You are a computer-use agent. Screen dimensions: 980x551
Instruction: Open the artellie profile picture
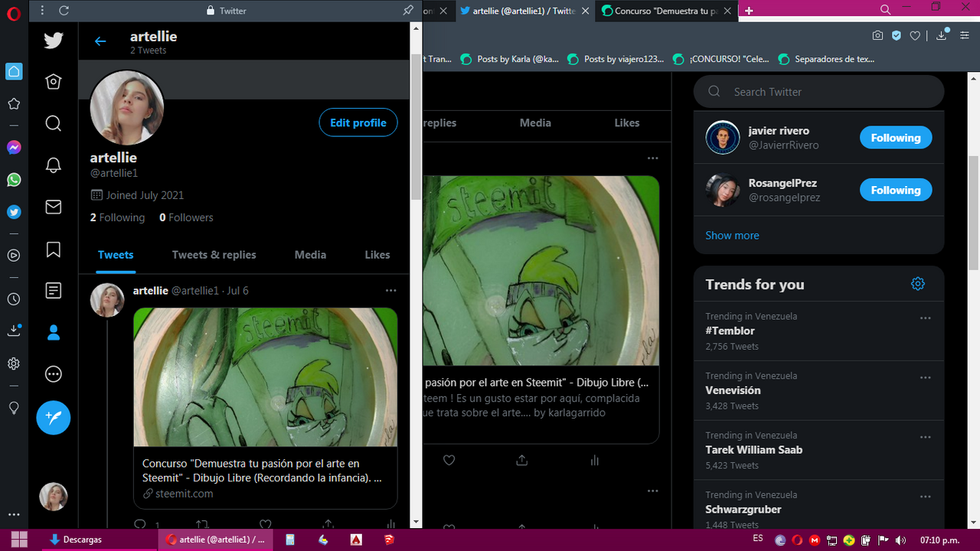(x=127, y=108)
